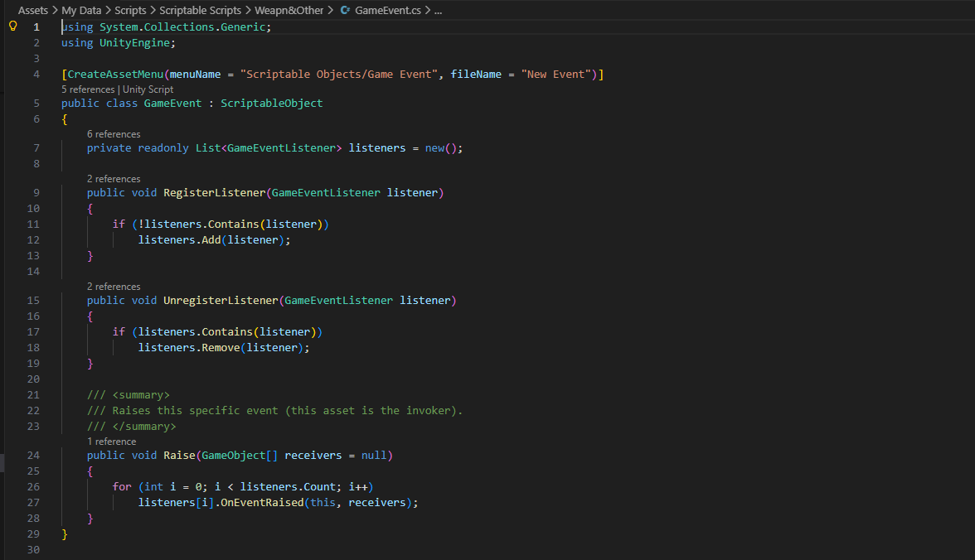Open the Weapn&Other breadcrumb folder

click(x=289, y=11)
